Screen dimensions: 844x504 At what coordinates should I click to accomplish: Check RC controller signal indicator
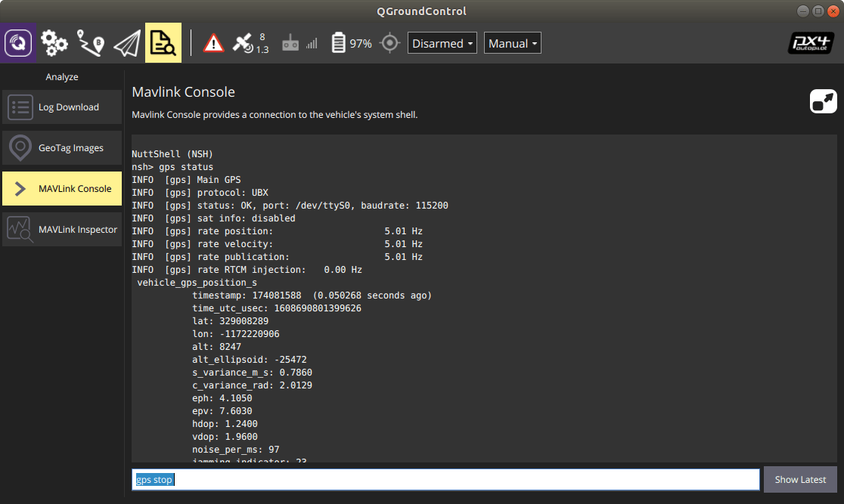pyautogui.click(x=290, y=43)
